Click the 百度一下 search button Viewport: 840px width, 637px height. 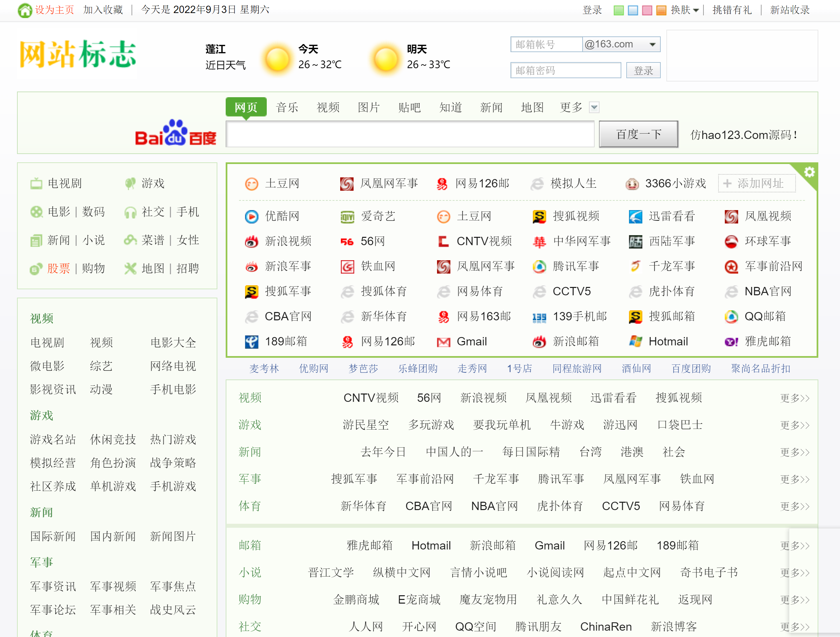pyautogui.click(x=638, y=134)
